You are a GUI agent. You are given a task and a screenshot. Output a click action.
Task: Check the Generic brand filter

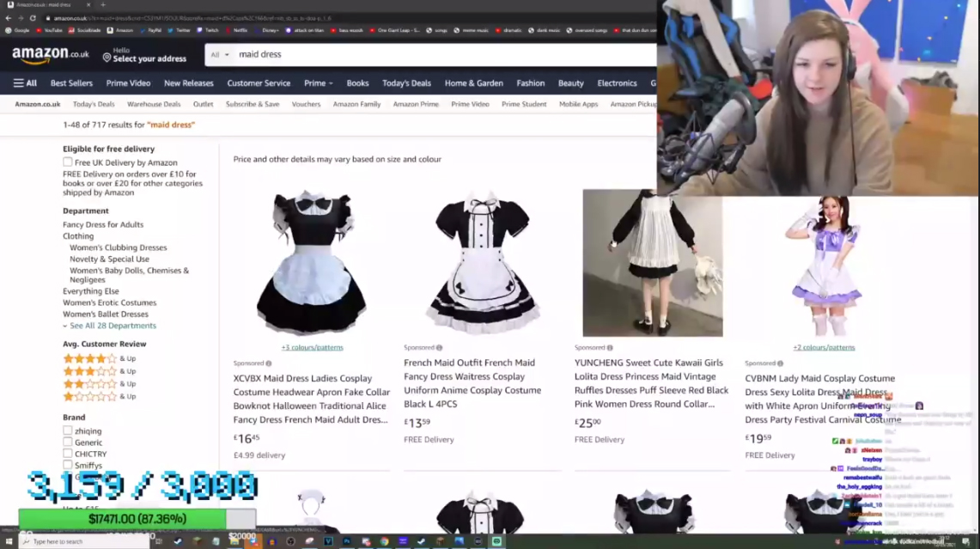click(x=68, y=442)
